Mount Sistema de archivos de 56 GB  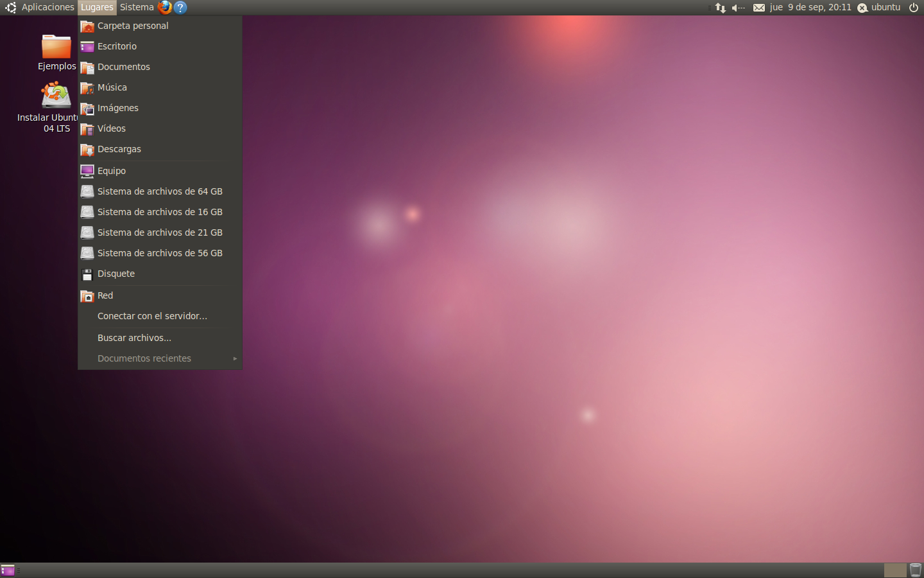160,253
